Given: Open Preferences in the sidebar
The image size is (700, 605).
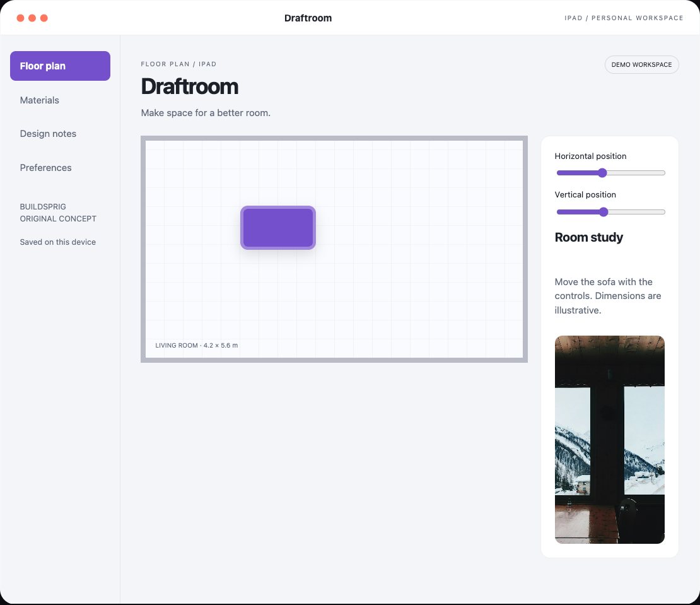Looking at the screenshot, I should point(45,167).
